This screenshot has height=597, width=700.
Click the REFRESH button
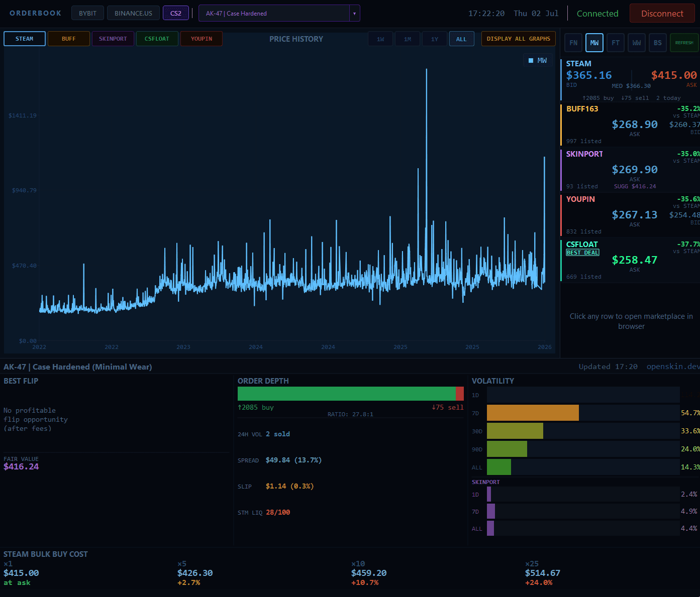pyautogui.click(x=684, y=43)
